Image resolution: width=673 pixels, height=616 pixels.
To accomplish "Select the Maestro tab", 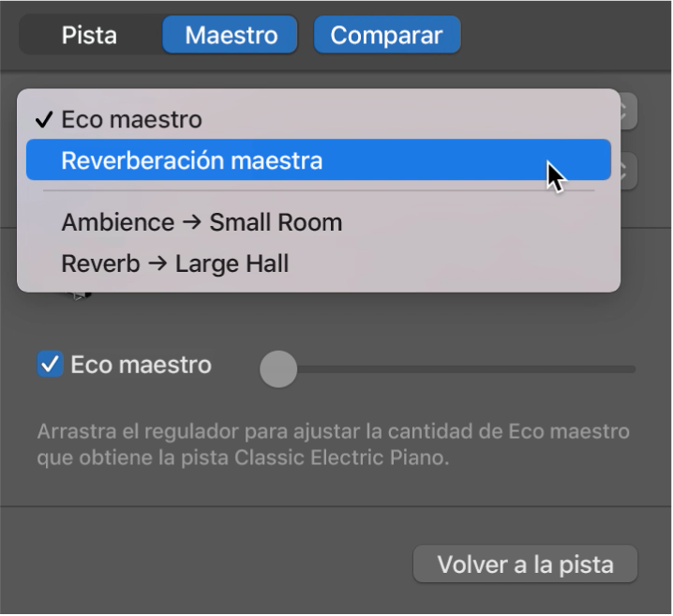I will pyautogui.click(x=230, y=35).
